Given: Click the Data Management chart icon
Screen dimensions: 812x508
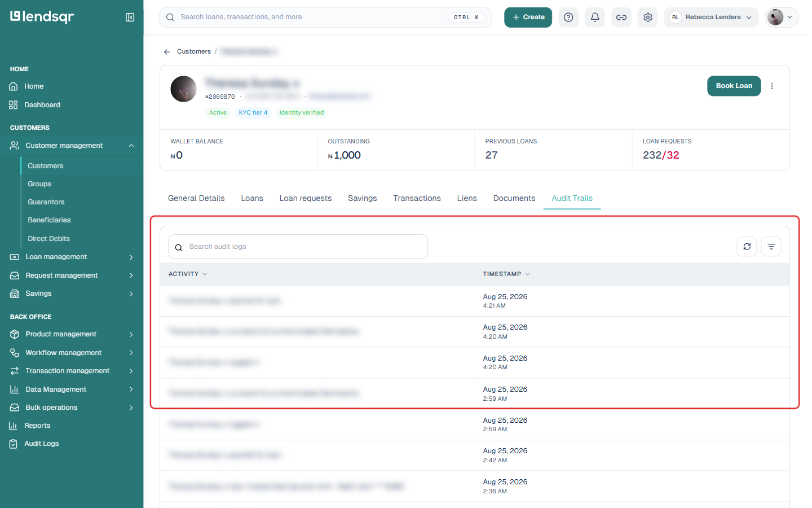Looking at the screenshot, I should click(15, 389).
